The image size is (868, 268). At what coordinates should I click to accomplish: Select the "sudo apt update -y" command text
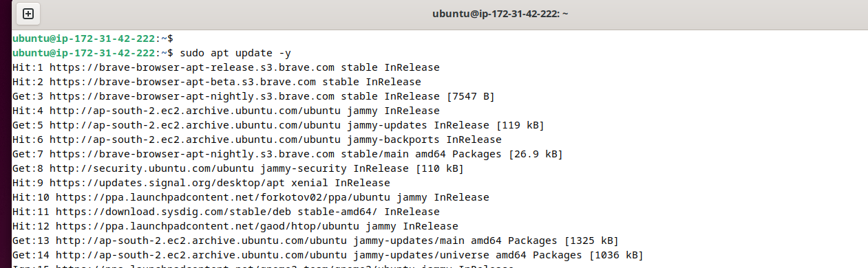(x=236, y=53)
